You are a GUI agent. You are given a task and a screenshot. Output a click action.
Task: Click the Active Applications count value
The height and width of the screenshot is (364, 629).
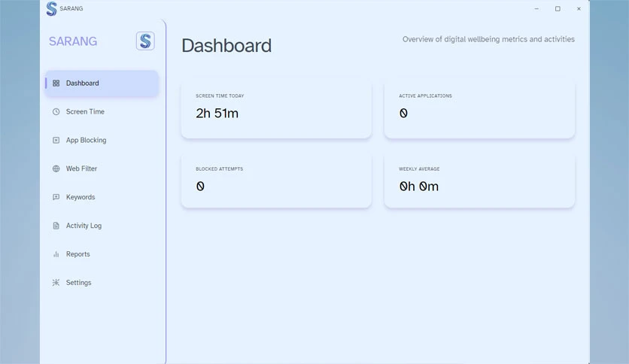coord(403,114)
